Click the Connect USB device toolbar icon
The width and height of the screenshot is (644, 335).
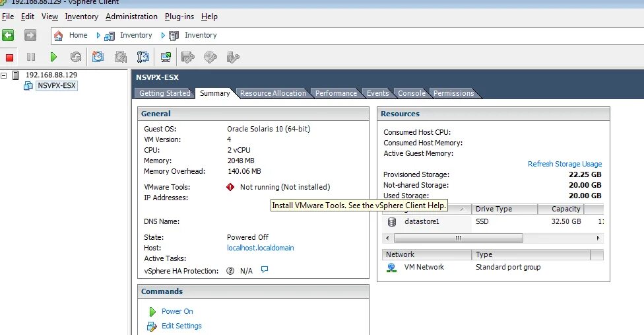click(233, 57)
